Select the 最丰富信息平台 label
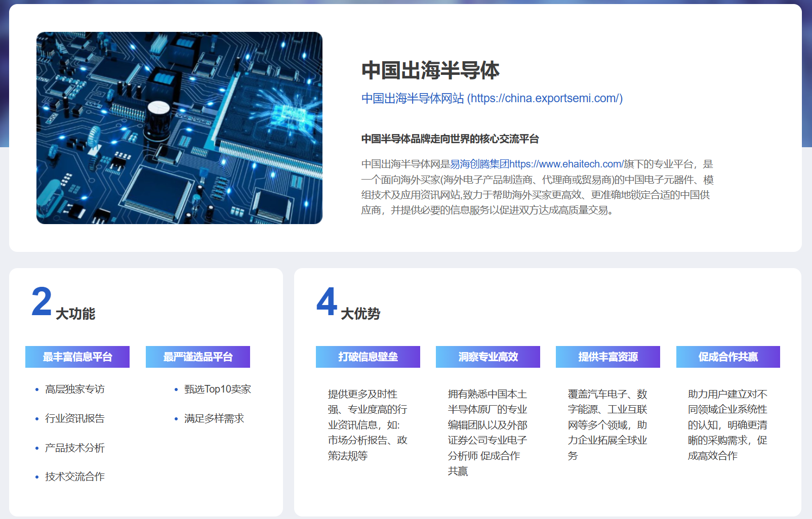The image size is (812, 519). pyautogui.click(x=77, y=357)
